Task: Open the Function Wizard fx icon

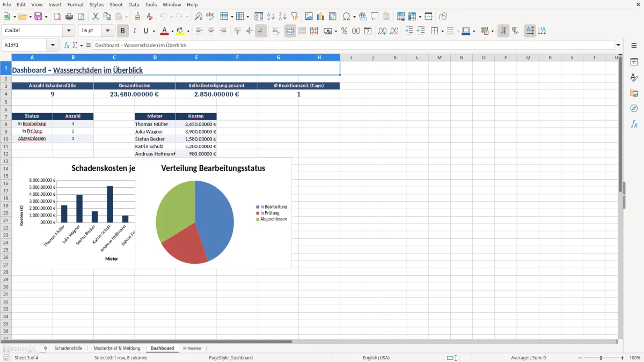Action: pyautogui.click(x=67, y=46)
